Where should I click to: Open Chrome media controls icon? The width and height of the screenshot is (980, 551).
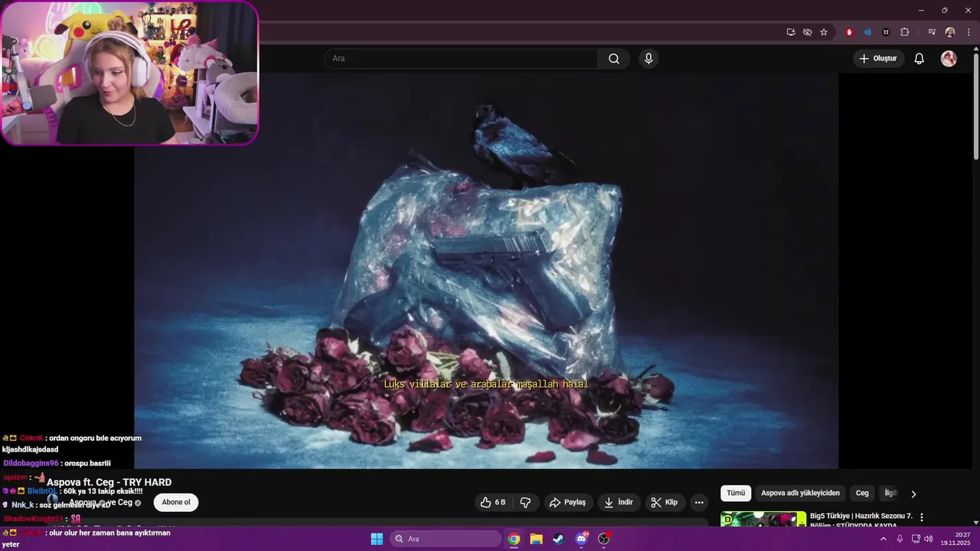(x=932, y=32)
